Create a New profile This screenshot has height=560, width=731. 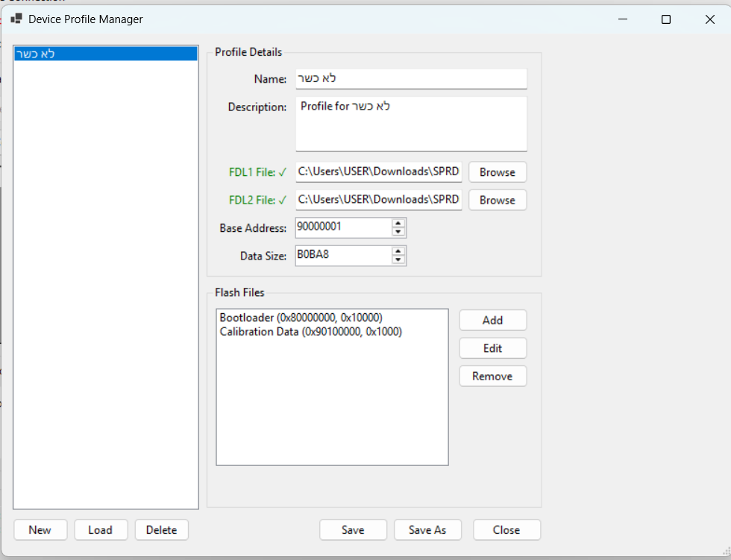(40, 530)
